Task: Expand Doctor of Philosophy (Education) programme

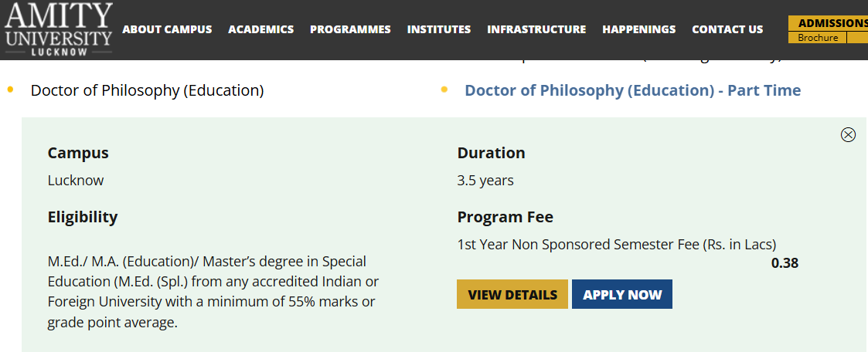Action: [147, 90]
